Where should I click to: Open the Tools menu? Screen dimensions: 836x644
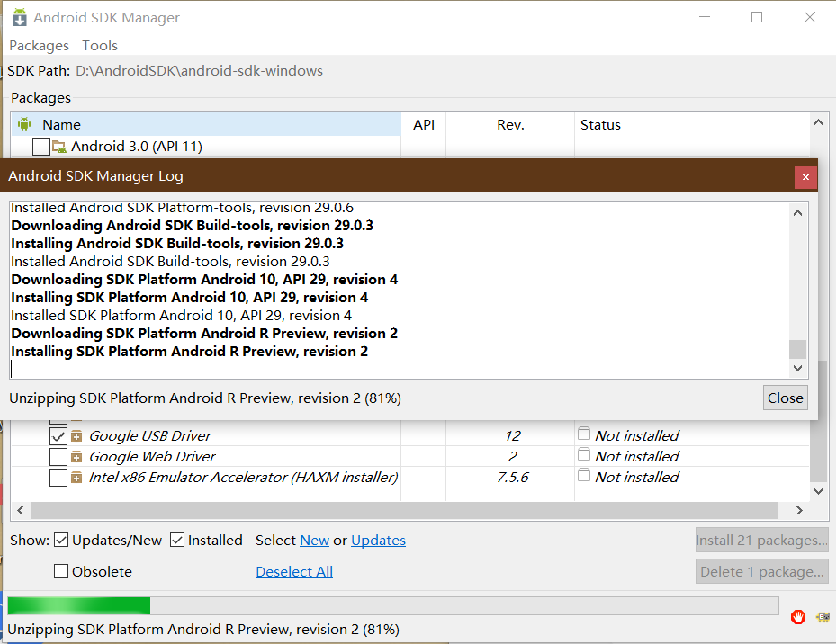coord(100,45)
